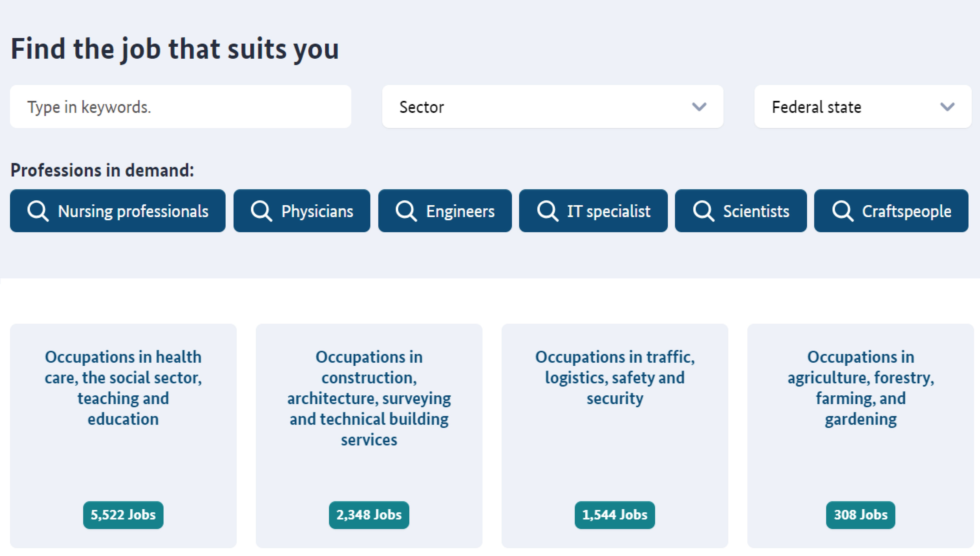Click the 'Professions in demand:' label
Viewport: 980px width, 556px height.
pos(102,170)
